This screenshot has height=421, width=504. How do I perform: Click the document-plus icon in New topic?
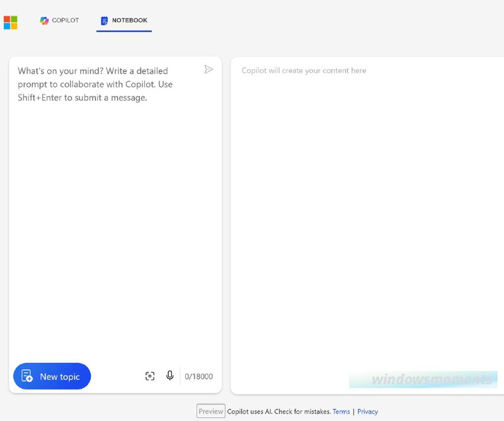point(27,376)
